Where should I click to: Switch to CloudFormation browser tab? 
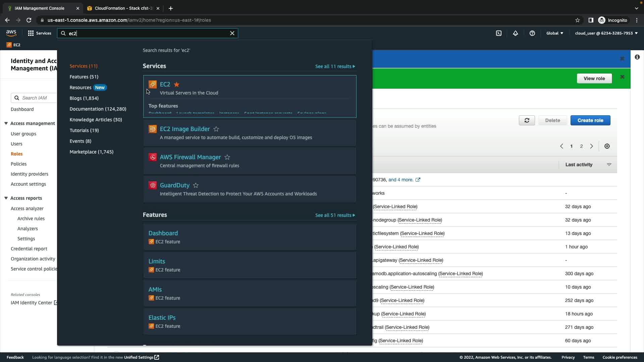click(x=123, y=8)
